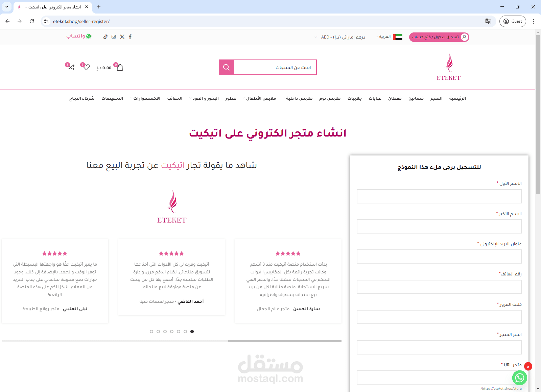This screenshot has width=541, height=392.
Task: Expand the الاكسسوارات accessories menu dropdown
Action: point(145,98)
